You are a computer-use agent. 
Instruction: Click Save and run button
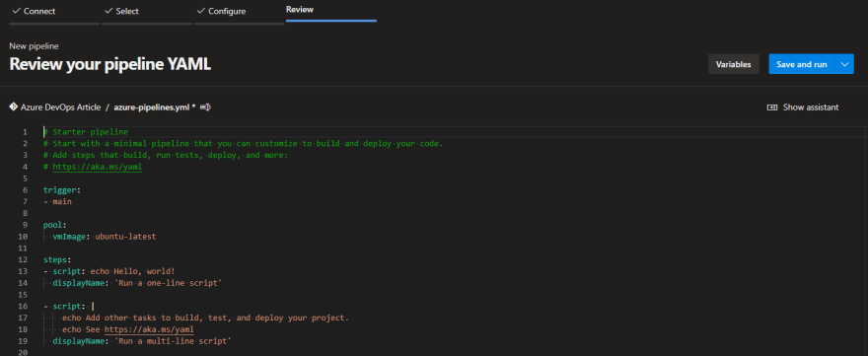click(x=802, y=64)
